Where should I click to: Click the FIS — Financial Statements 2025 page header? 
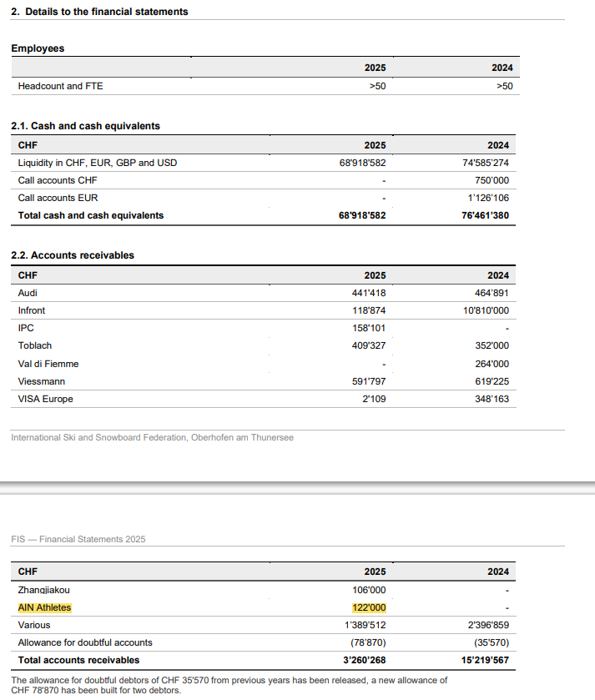[78, 539]
